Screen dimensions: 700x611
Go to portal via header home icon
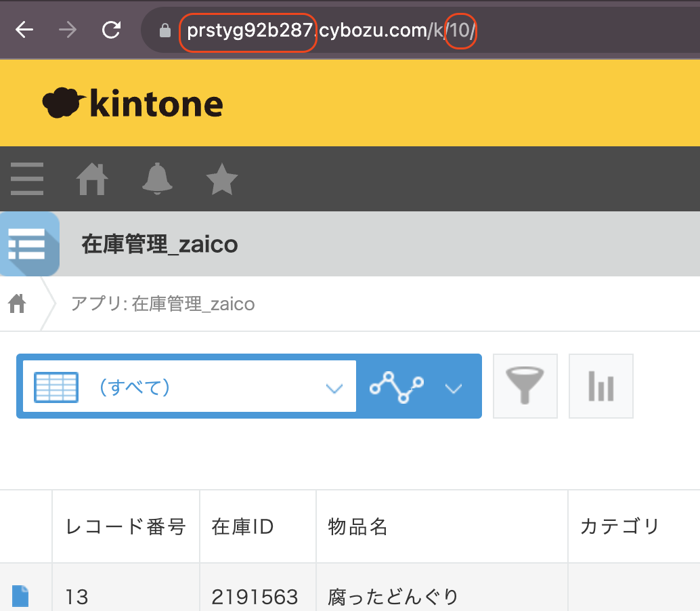point(92,179)
